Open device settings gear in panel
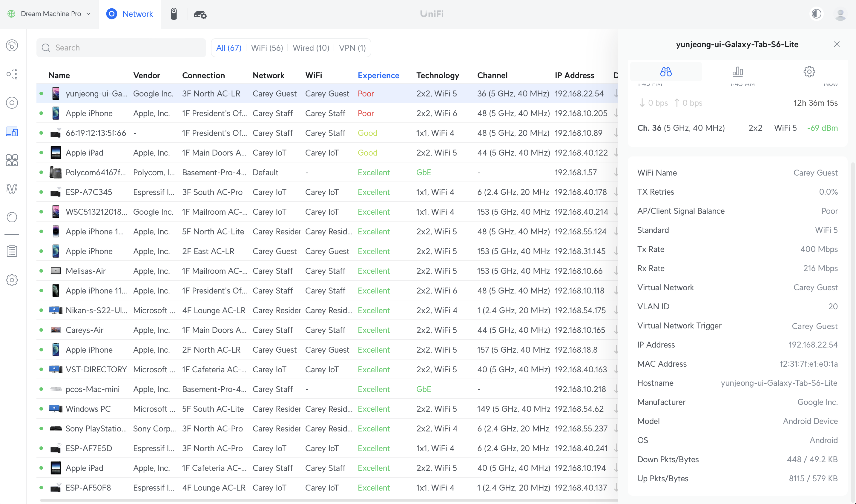 tap(809, 72)
